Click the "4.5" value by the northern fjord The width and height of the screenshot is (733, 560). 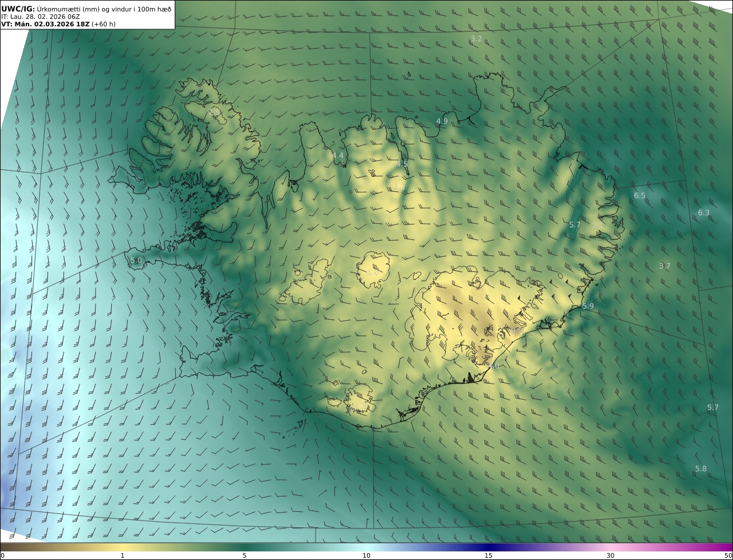[402, 164]
